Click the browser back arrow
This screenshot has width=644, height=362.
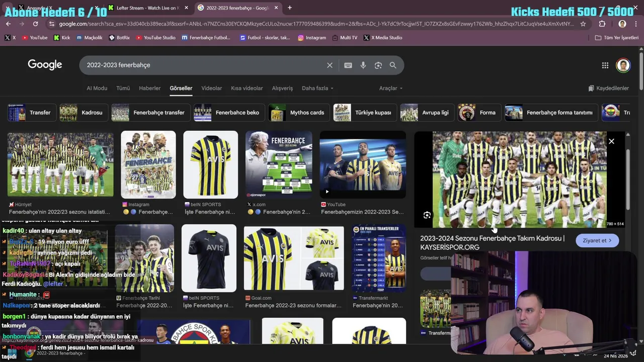coord(8,24)
